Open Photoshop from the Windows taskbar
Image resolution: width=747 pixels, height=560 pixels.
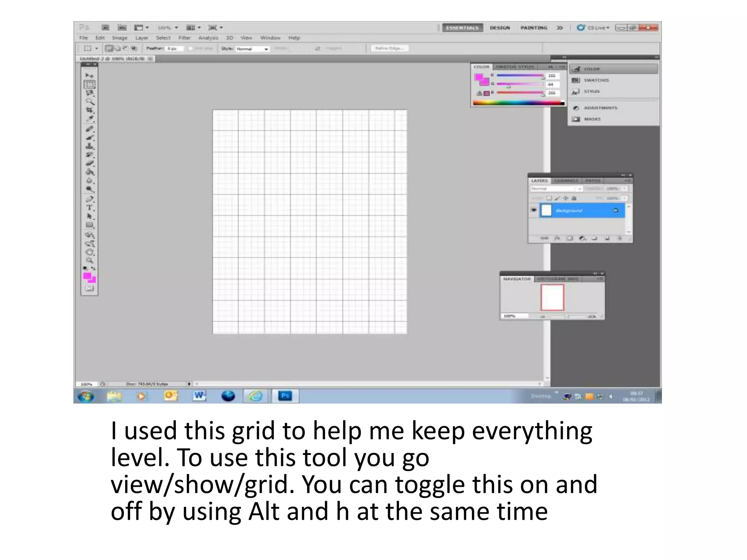[285, 396]
